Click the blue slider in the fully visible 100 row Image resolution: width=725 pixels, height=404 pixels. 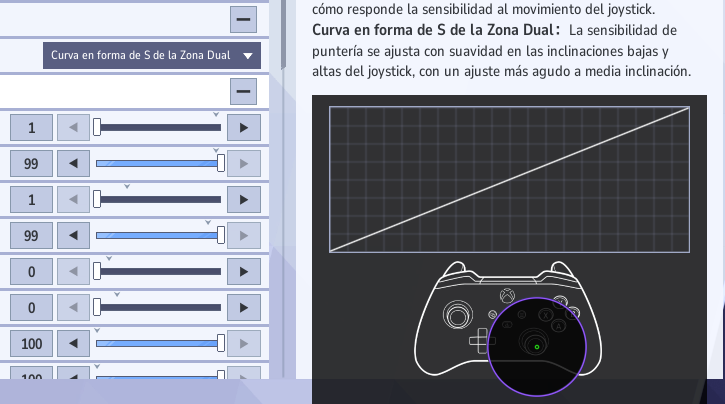point(159,344)
